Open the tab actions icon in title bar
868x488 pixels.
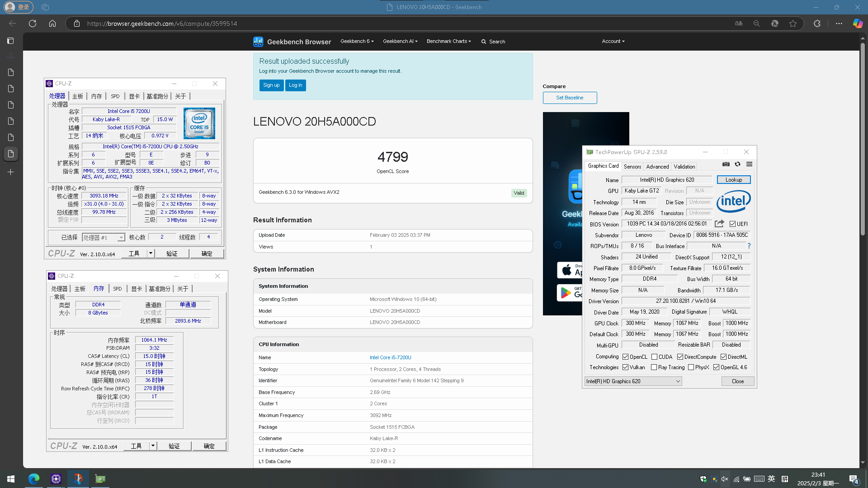pos(45,7)
